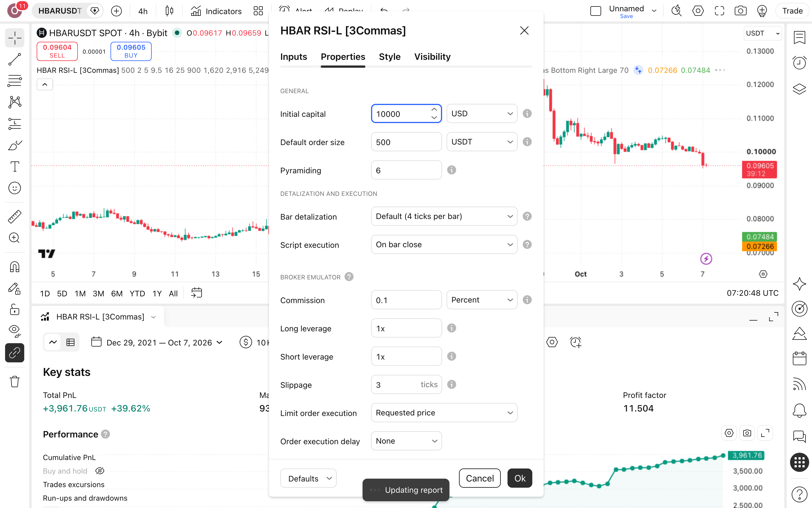Select the ruler measure tool
Viewport: 812px width, 508px height.
pyautogui.click(x=14, y=217)
